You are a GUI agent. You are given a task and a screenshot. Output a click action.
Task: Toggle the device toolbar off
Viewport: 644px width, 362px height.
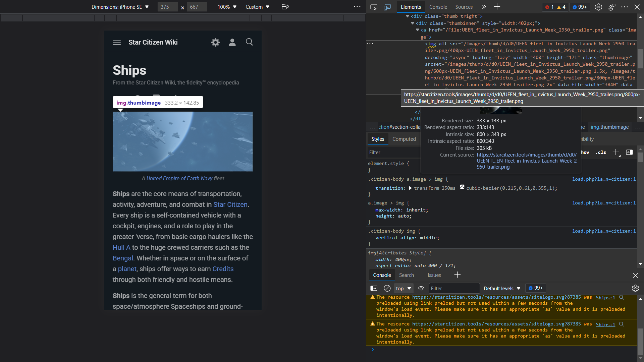(x=388, y=7)
